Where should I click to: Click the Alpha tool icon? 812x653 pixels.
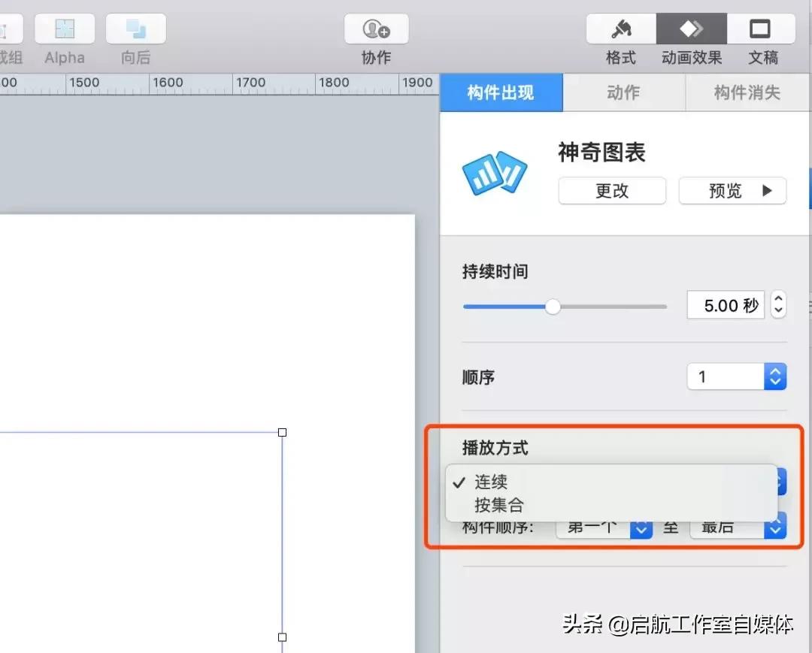pyautogui.click(x=64, y=28)
